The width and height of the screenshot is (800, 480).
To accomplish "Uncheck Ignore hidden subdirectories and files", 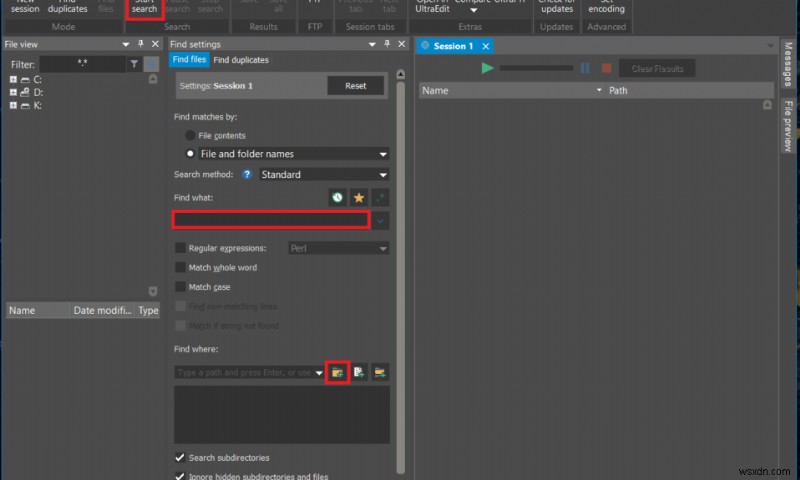I will [x=180, y=476].
